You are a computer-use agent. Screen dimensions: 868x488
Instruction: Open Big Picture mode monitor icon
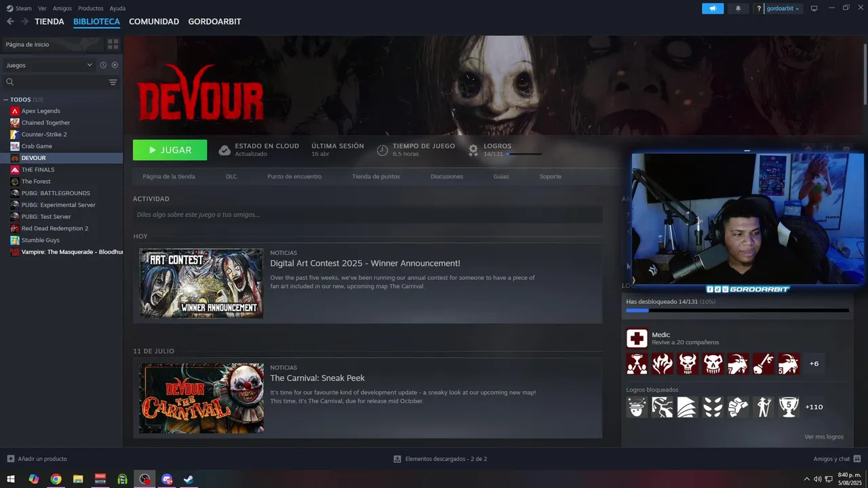pos(814,8)
